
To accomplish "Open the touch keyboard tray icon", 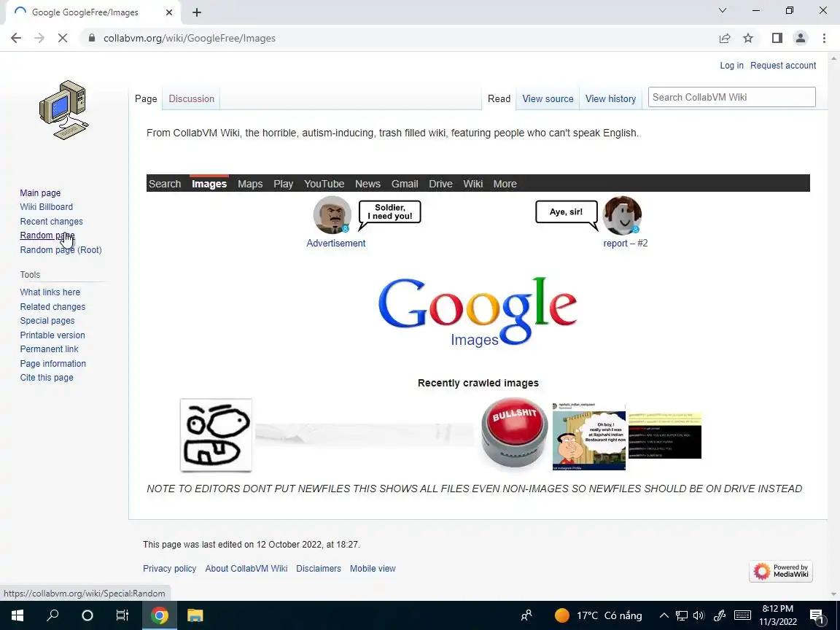I will [742, 615].
